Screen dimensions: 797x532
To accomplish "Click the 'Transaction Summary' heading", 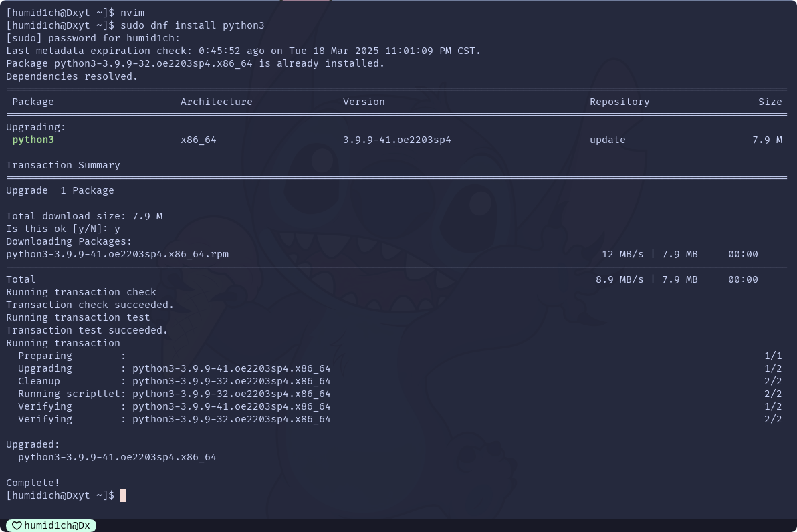I will point(63,165).
